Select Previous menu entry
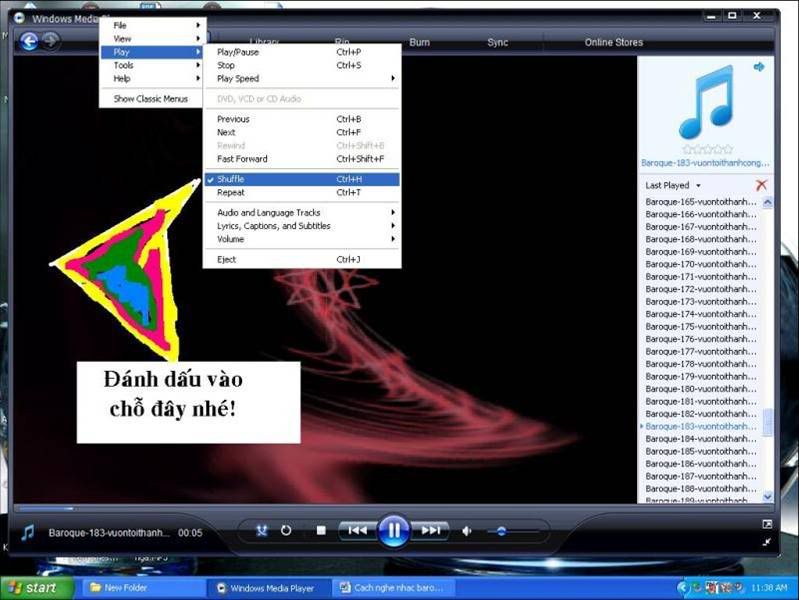The width and height of the screenshot is (799, 600). coord(302,119)
